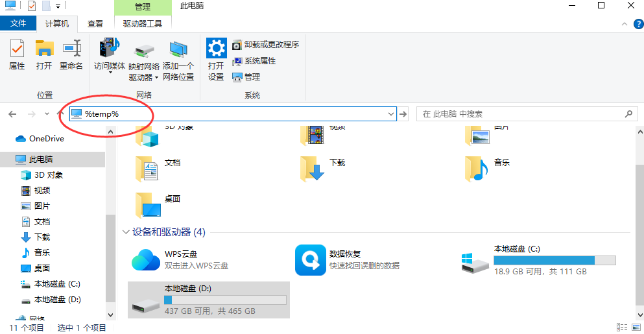Switch to large icons view in status bar

[x=636, y=327]
